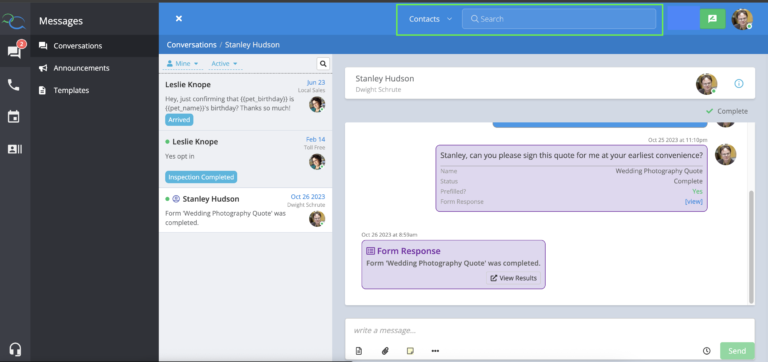Click avatar on Stanley Hudson list row
The image size is (768, 362).
click(x=317, y=218)
